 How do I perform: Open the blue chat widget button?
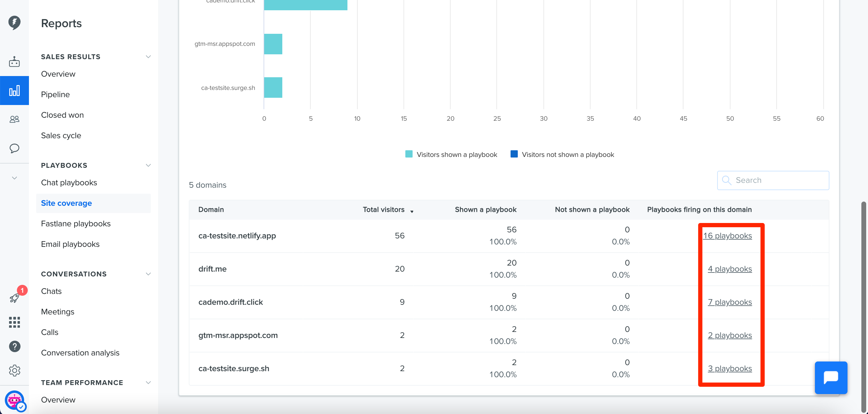click(x=831, y=377)
